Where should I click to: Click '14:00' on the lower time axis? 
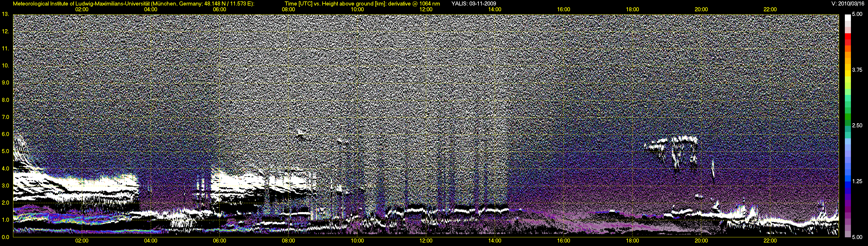pyautogui.click(x=495, y=241)
